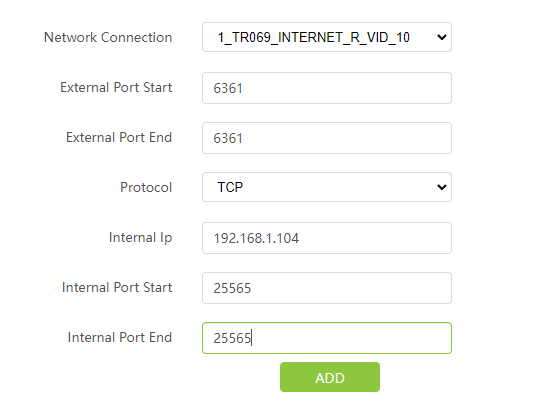This screenshot has height=415, width=533.
Task: Click the 6361 value in External Port Start
Action: click(x=228, y=88)
